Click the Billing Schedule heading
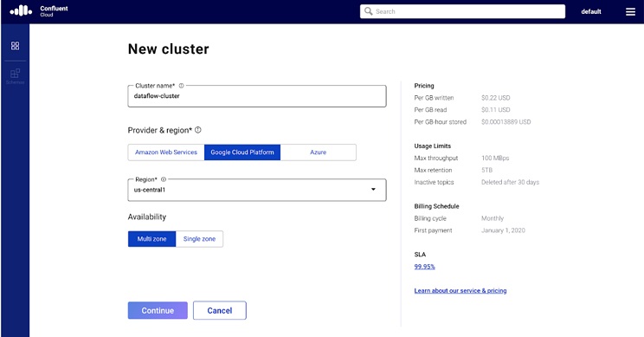 (x=436, y=206)
